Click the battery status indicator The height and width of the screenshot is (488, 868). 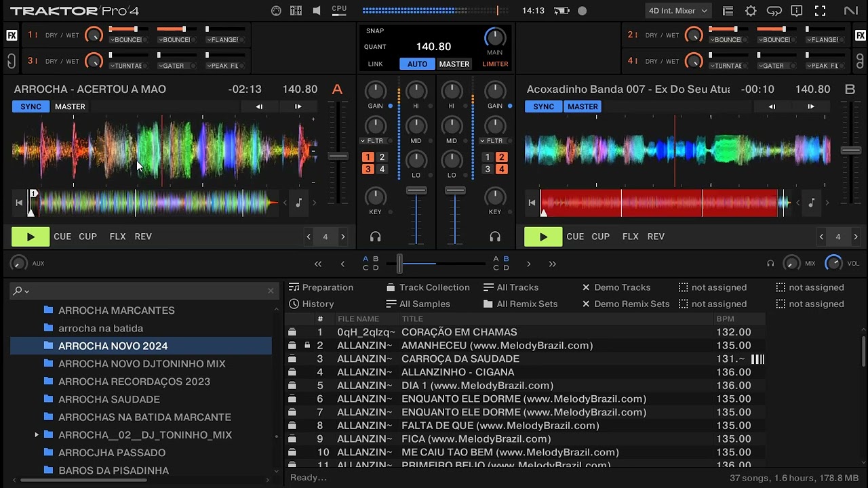pos(561,11)
